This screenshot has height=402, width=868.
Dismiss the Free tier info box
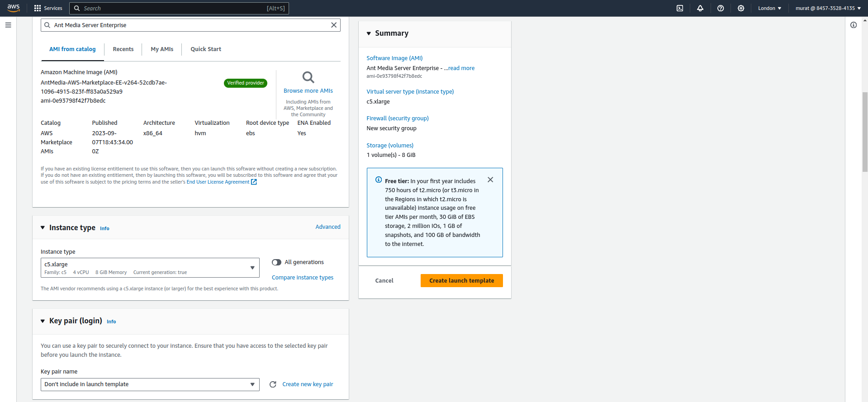pyautogui.click(x=490, y=180)
